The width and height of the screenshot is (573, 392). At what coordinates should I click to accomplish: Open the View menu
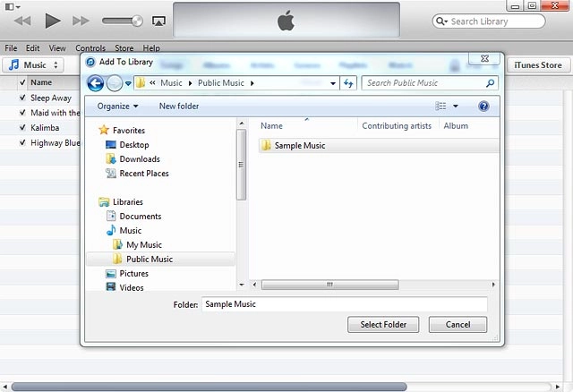click(57, 47)
